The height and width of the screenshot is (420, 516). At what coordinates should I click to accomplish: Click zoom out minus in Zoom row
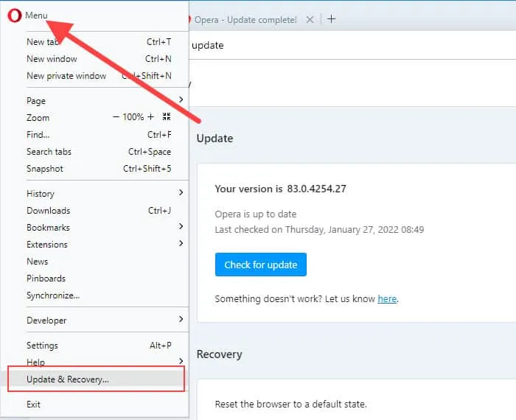(x=116, y=116)
